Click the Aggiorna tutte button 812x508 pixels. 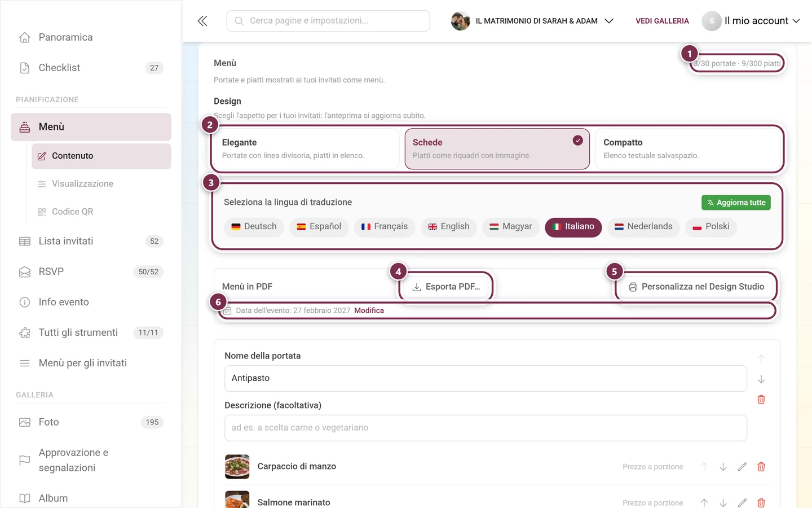click(x=736, y=203)
